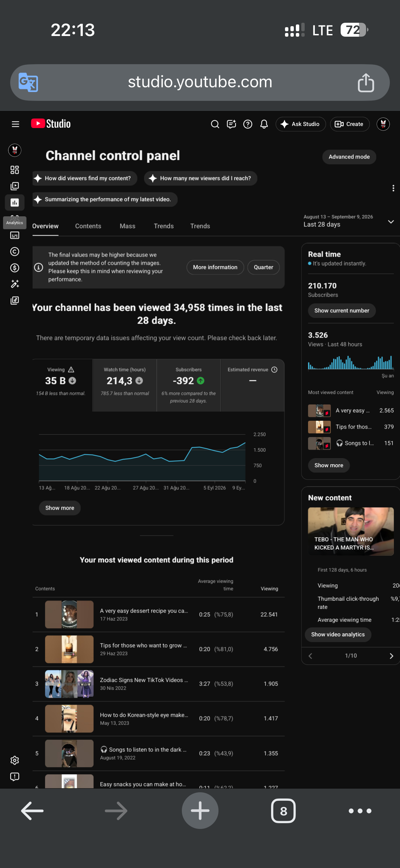Open 'A very easy' real time item
Viewport: 400px width, 868px height.
(351, 411)
